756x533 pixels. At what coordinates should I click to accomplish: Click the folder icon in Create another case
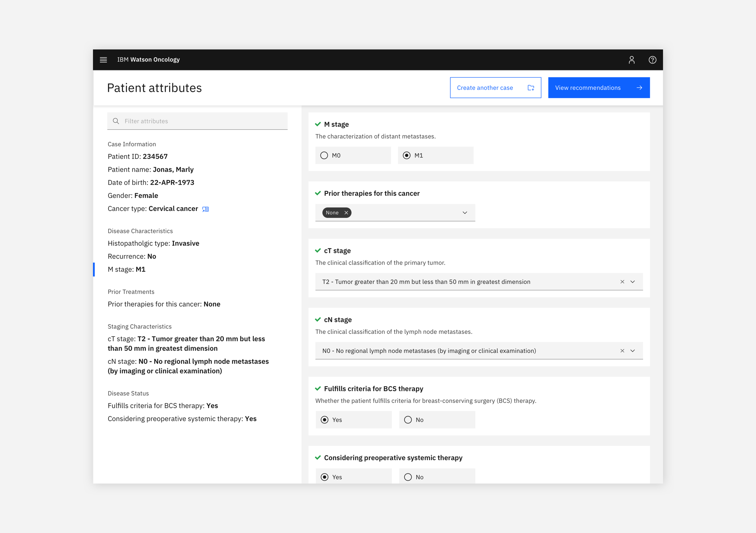tap(531, 88)
